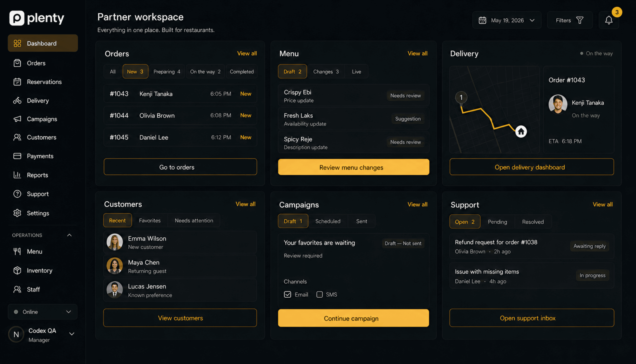Switch to Needs attention tab
The image size is (636, 364).
coord(194,221)
